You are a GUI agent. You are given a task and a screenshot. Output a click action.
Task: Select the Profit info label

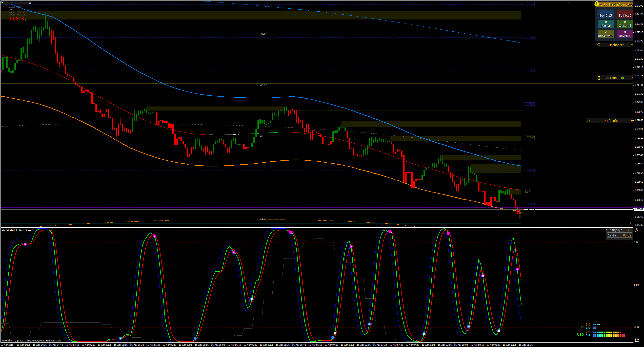pyautogui.click(x=611, y=121)
